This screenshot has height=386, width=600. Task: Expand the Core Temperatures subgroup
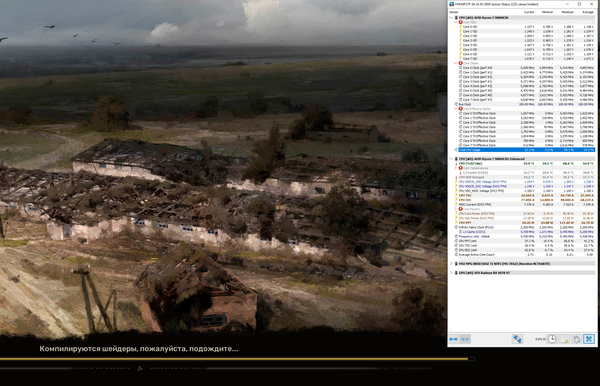[455, 168]
